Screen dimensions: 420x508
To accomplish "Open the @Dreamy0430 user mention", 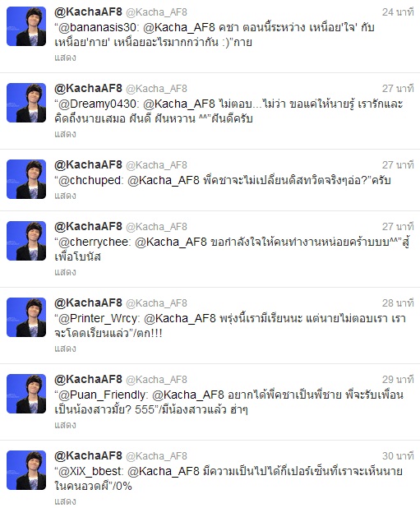I will (x=99, y=104).
